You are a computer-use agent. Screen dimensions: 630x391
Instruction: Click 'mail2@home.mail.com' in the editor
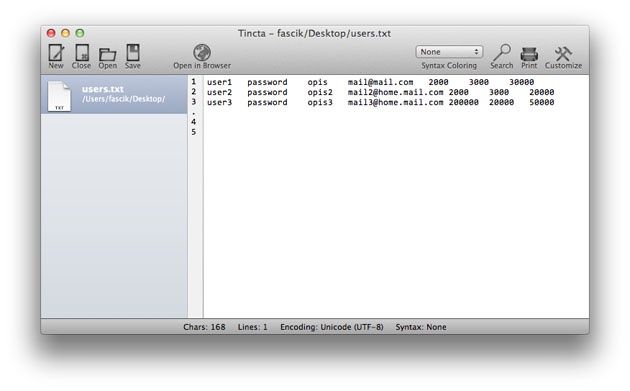tap(396, 92)
